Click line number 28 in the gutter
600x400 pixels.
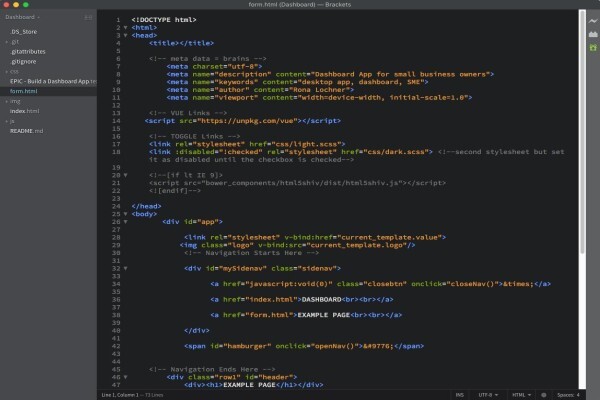(x=116, y=237)
